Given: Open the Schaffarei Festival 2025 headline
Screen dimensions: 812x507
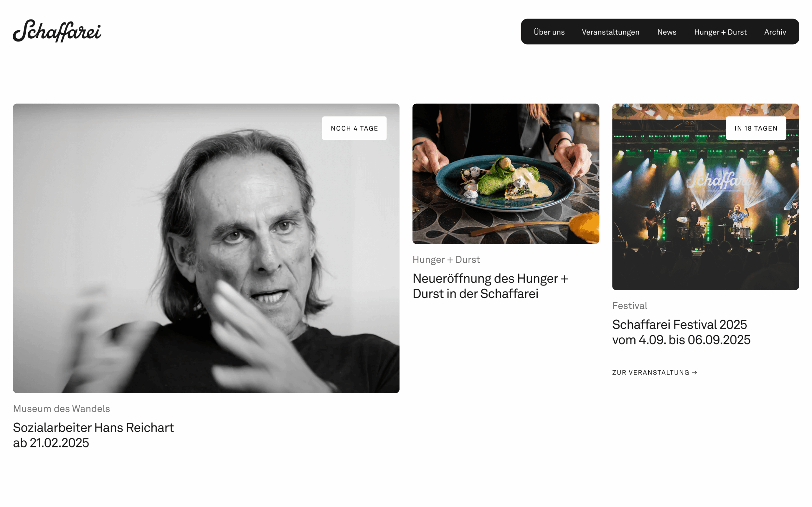Looking at the screenshot, I should point(681,332).
